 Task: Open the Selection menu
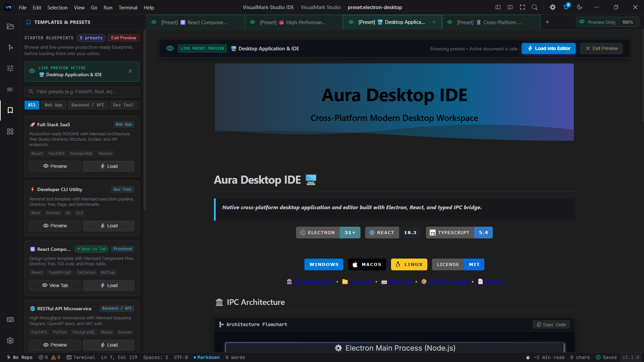57,7
